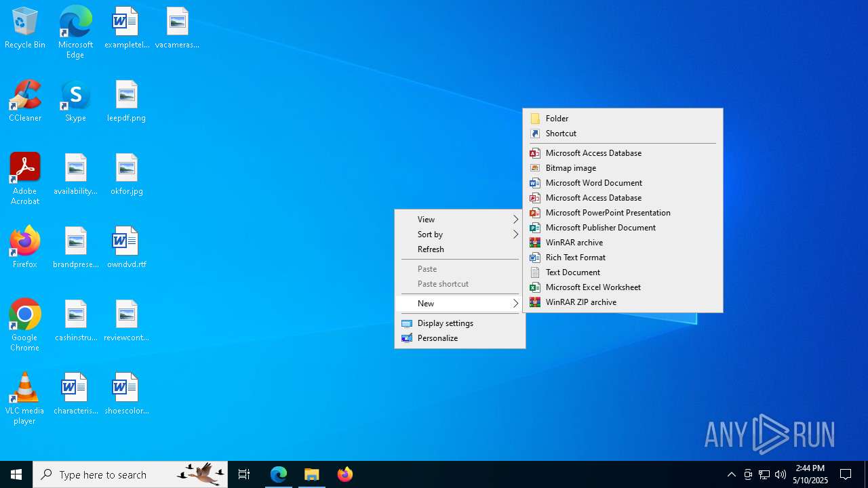Select the Google Chrome desktop shortcut

25,325
